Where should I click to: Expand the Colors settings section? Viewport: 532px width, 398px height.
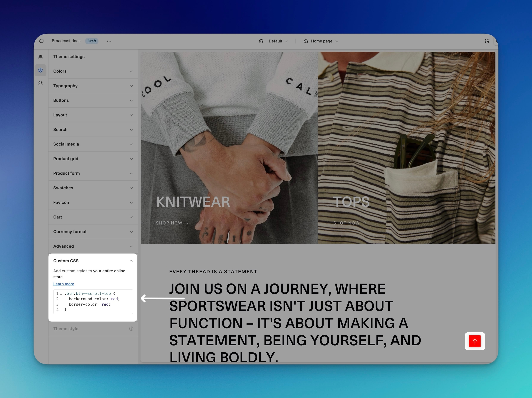(93, 71)
